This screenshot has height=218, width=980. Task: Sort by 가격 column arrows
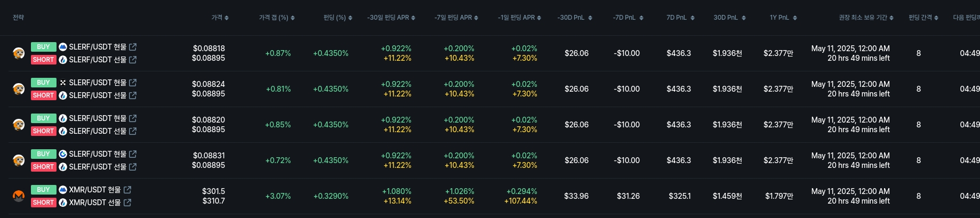(220, 18)
